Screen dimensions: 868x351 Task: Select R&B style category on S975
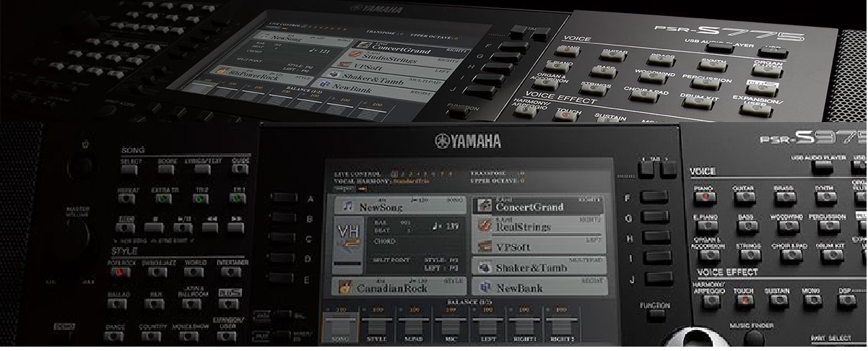(x=156, y=304)
